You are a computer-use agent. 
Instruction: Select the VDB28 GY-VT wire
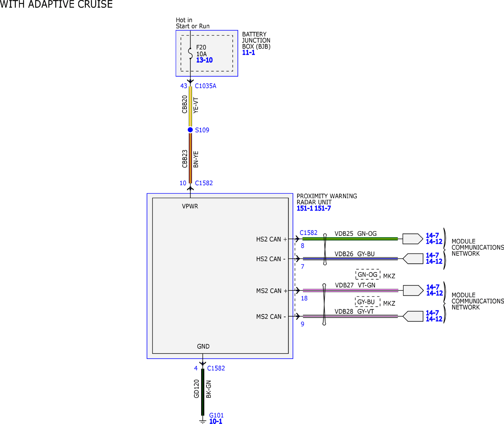point(350,316)
